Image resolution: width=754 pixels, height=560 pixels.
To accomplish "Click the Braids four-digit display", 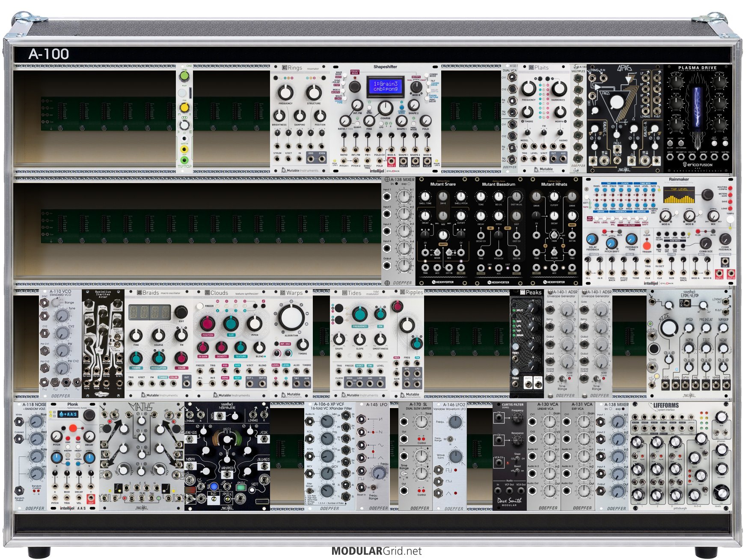I will coord(150,312).
